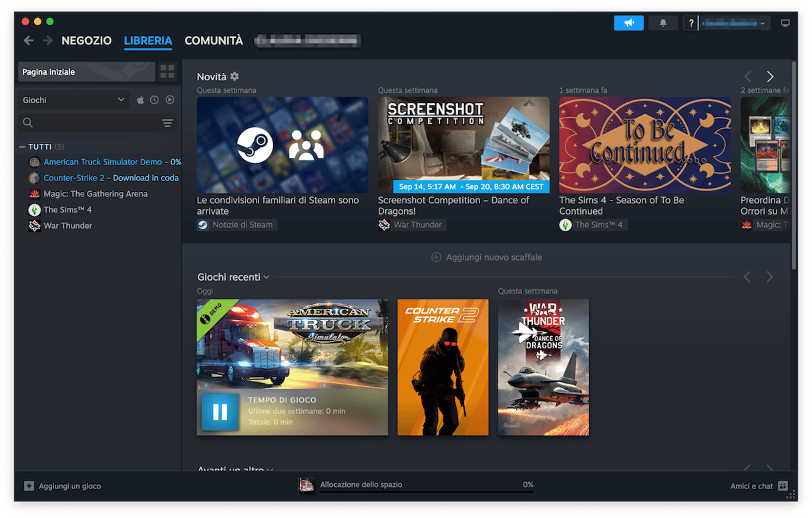The width and height of the screenshot is (812, 518).
Task: Select Magic: The Gathering Arena in sidebar
Action: 95,194
